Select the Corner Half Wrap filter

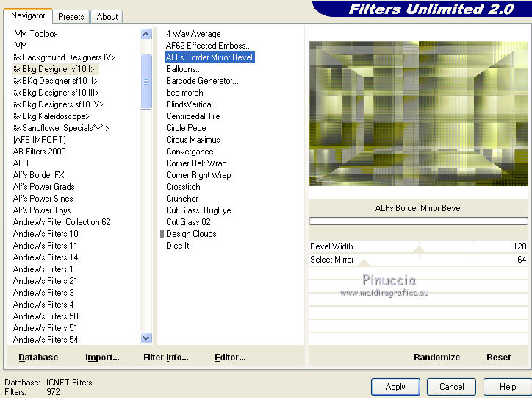tap(196, 163)
